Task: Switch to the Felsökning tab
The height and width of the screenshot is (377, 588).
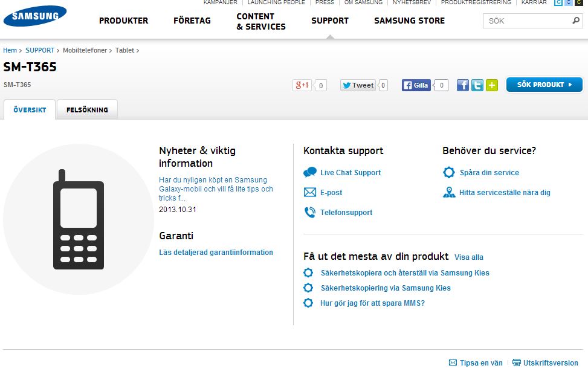Action: pyautogui.click(x=87, y=110)
